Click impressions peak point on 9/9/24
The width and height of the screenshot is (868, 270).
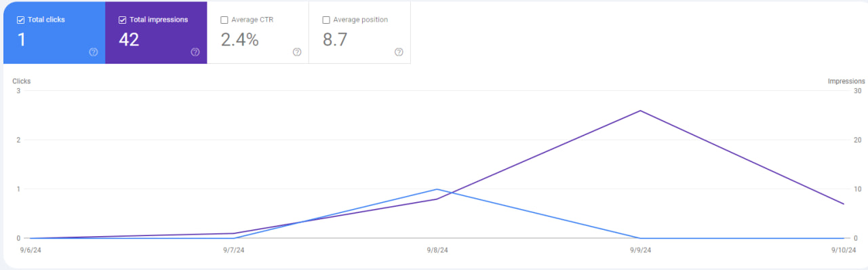pos(640,111)
